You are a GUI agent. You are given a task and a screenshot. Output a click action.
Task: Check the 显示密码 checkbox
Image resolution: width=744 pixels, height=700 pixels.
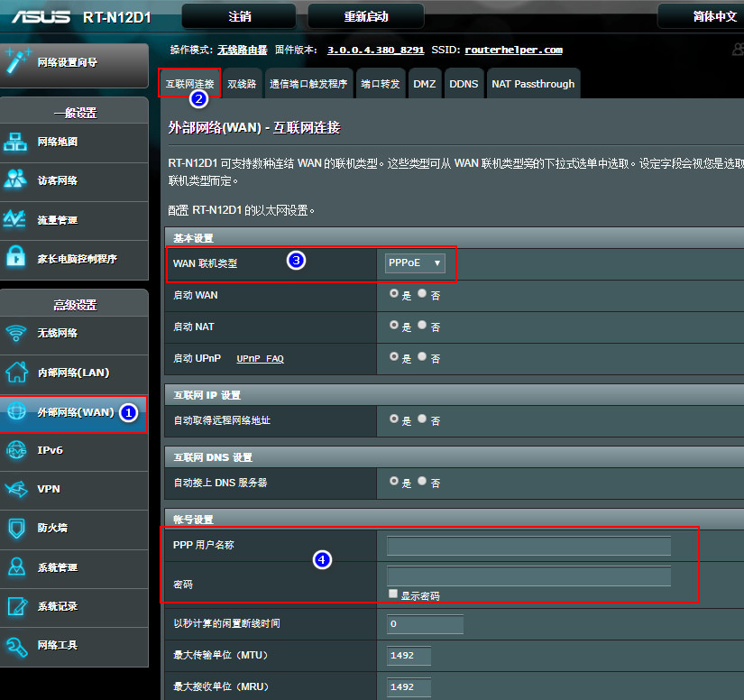tap(392, 594)
